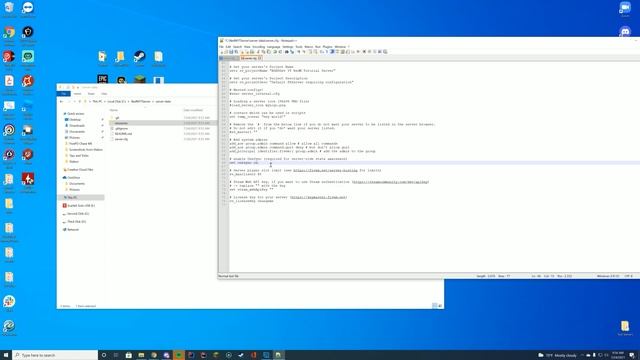The width and height of the screenshot is (640, 360).
Task: Follow the steamcommunity dev apikey link
Action: tap(390, 182)
